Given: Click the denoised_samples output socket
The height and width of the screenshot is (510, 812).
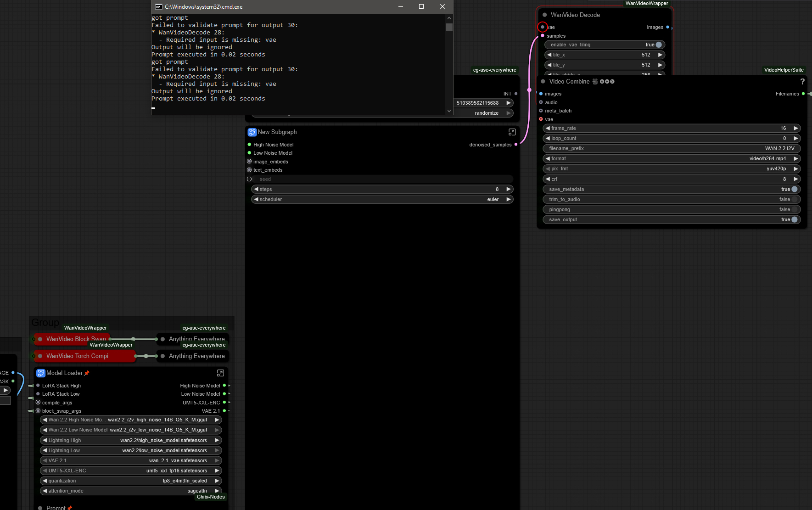Looking at the screenshot, I should 516,145.
